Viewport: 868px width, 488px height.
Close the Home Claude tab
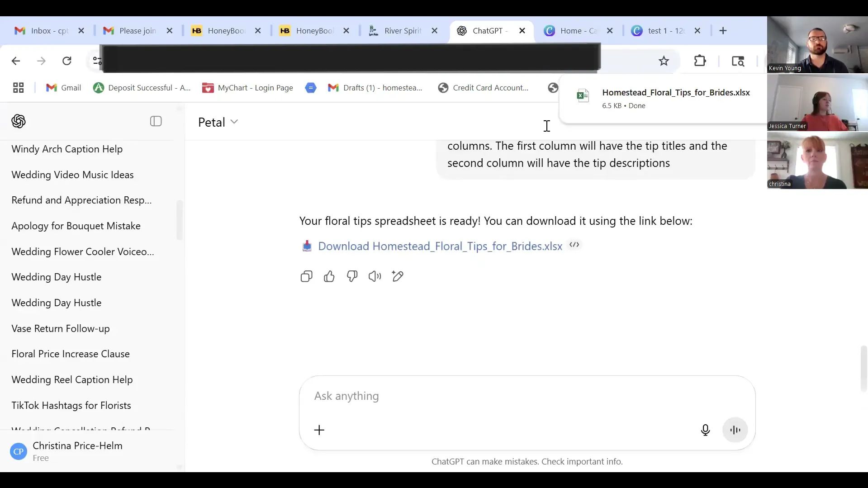click(x=610, y=31)
